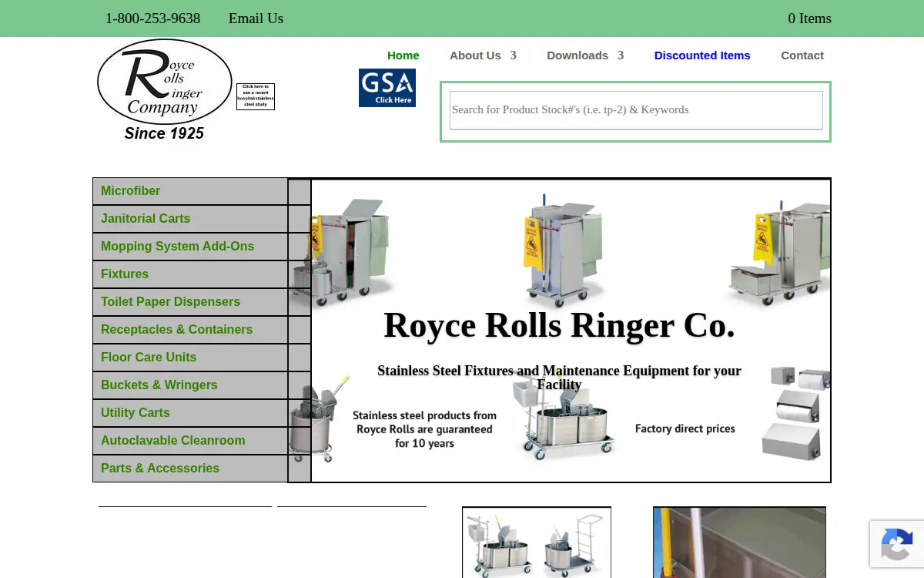The width and height of the screenshot is (924, 578).
Task: Click the toilet paper dispensers banner image
Action: pos(795,413)
